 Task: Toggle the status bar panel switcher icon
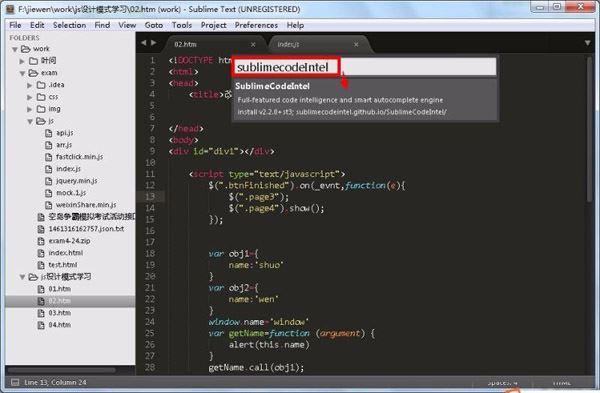(x=15, y=382)
